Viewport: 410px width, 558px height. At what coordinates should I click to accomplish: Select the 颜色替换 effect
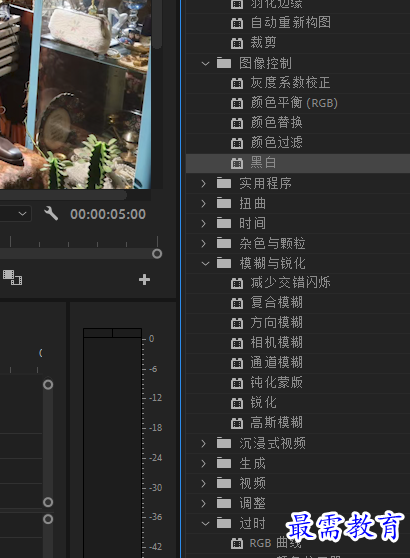point(277,123)
